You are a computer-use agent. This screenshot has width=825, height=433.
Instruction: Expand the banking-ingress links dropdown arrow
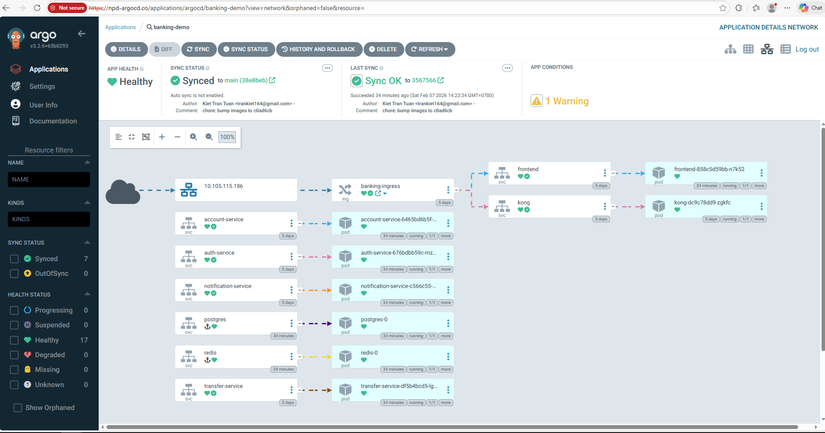tap(385, 194)
